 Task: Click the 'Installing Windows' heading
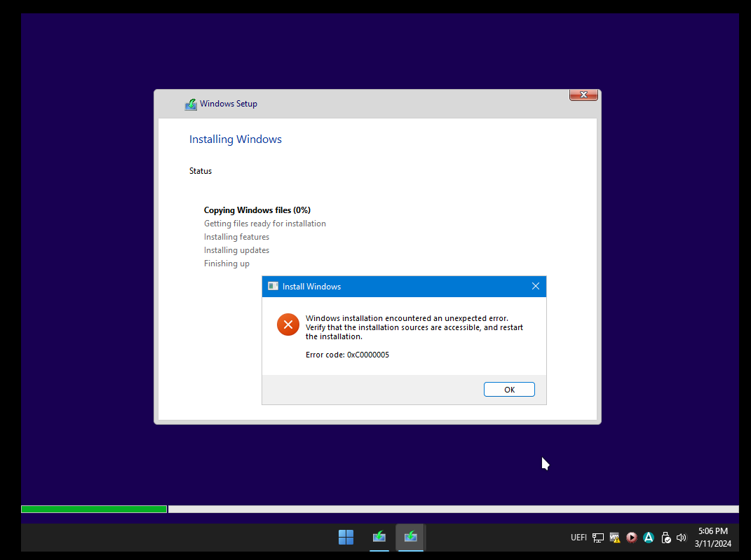(x=235, y=139)
